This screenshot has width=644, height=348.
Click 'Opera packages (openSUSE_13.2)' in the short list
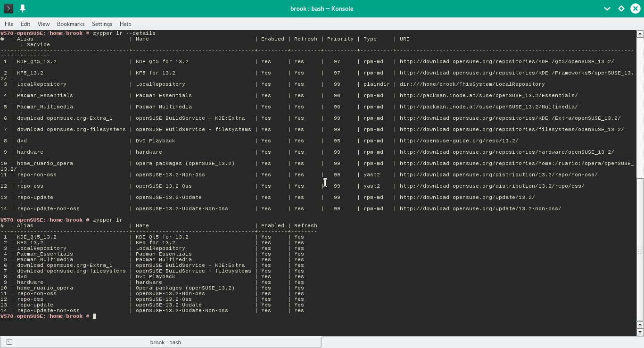tap(185, 288)
